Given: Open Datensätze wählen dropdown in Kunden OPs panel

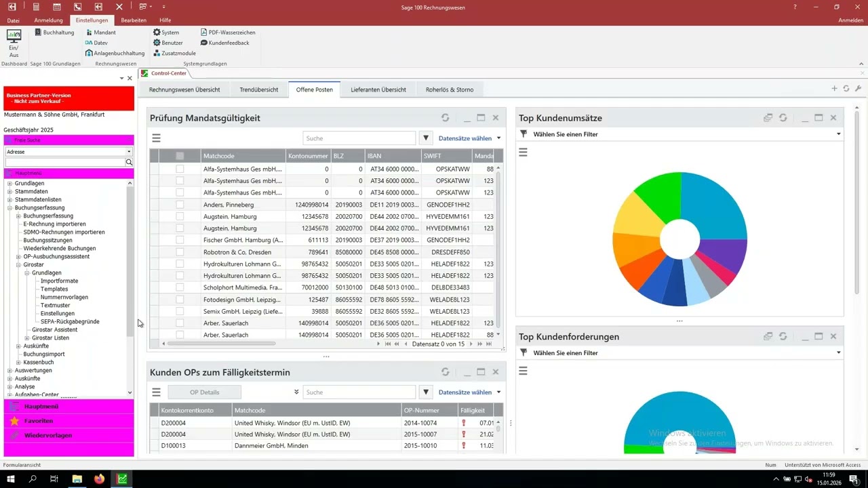Looking at the screenshot, I should tap(469, 392).
